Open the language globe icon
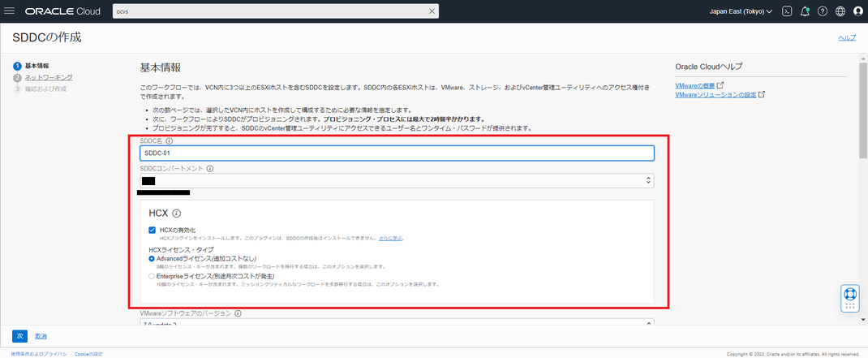This screenshot has width=868, height=358. click(x=840, y=11)
